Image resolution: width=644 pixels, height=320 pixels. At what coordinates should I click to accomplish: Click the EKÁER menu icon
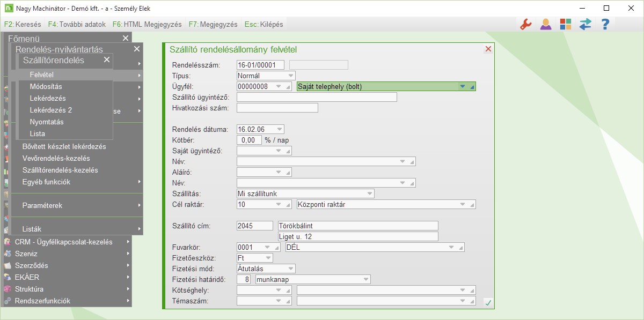pos(8,277)
